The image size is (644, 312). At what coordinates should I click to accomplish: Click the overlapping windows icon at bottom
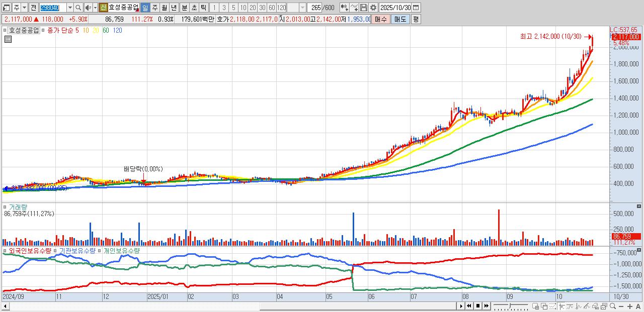click(x=544, y=306)
